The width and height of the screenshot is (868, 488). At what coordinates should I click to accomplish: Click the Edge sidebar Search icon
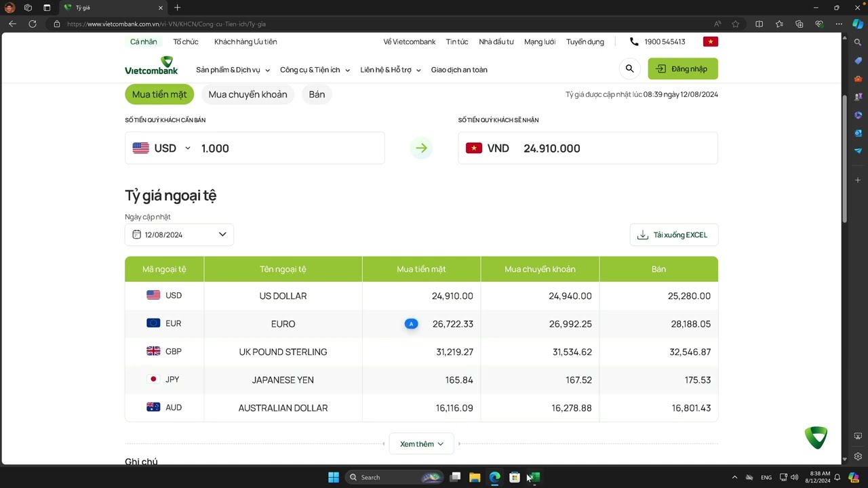858,42
